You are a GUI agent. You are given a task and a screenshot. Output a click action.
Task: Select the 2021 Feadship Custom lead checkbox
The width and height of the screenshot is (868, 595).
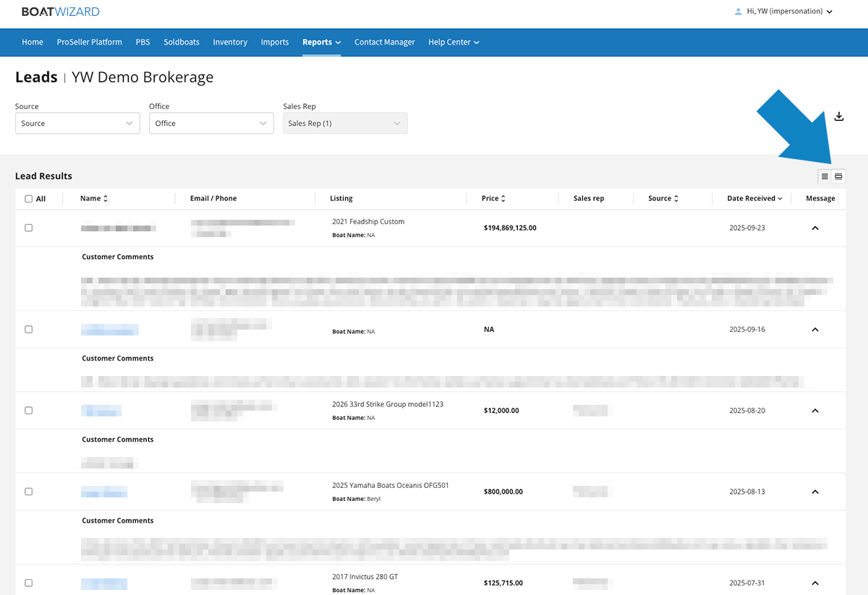point(29,228)
